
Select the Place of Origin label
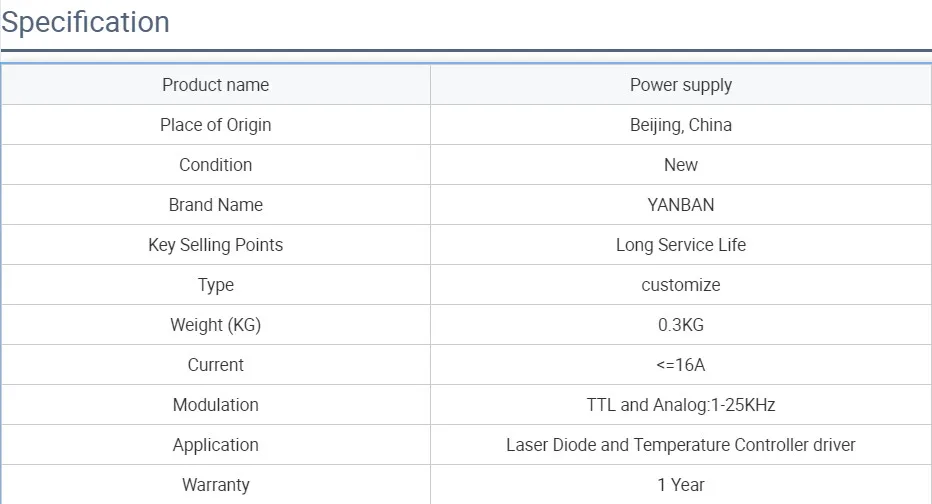point(216,125)
